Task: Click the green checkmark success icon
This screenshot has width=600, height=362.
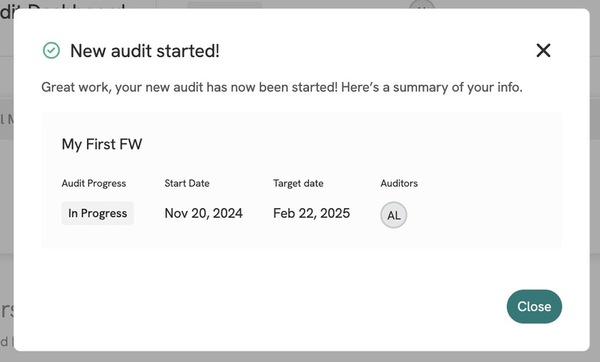Action: [51, 51]
